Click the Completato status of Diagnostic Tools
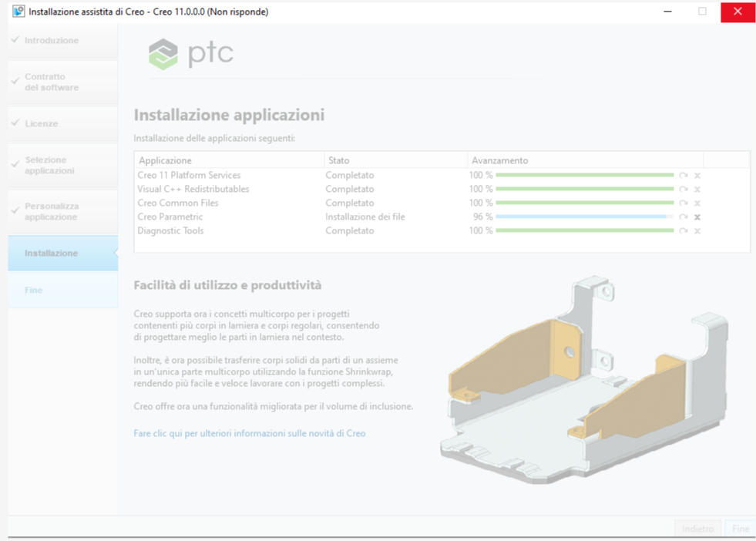This screenshot has height=541, width=756. pyautogui.click(x=350, y=230)
